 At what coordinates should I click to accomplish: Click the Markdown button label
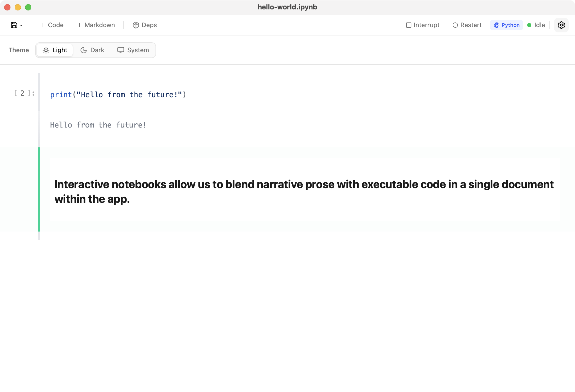coord(100,25)
